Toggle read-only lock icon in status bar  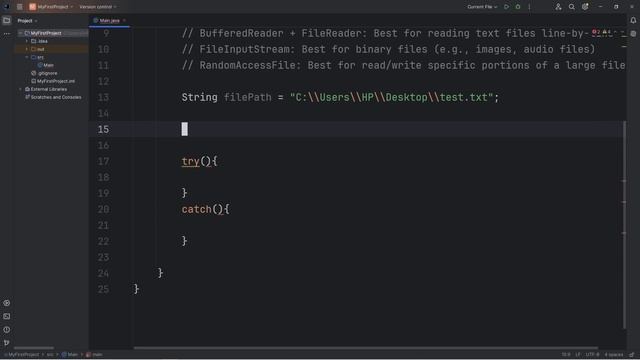click(632, 355)
